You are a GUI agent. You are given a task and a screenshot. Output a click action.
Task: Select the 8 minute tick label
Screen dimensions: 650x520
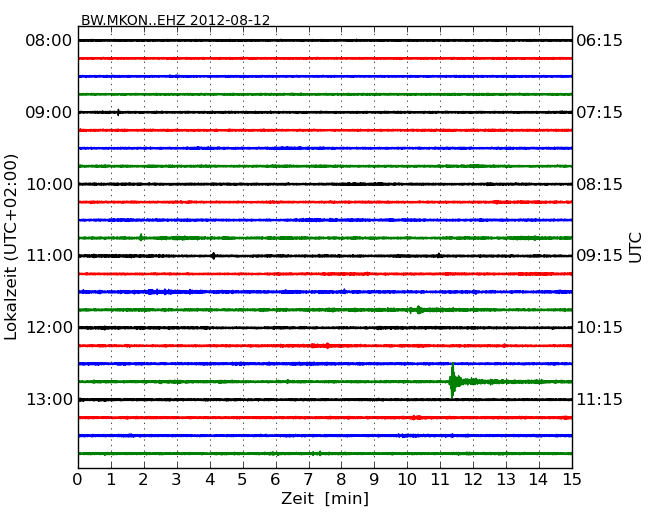(x=341, y=480)
